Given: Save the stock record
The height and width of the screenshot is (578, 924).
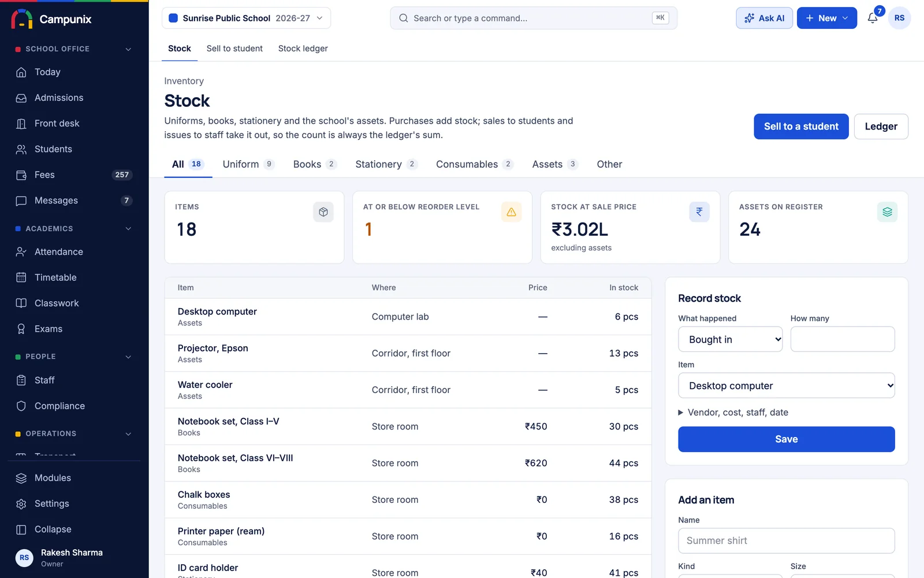Looking at the screenshot, I should click(x=786, y=439).
